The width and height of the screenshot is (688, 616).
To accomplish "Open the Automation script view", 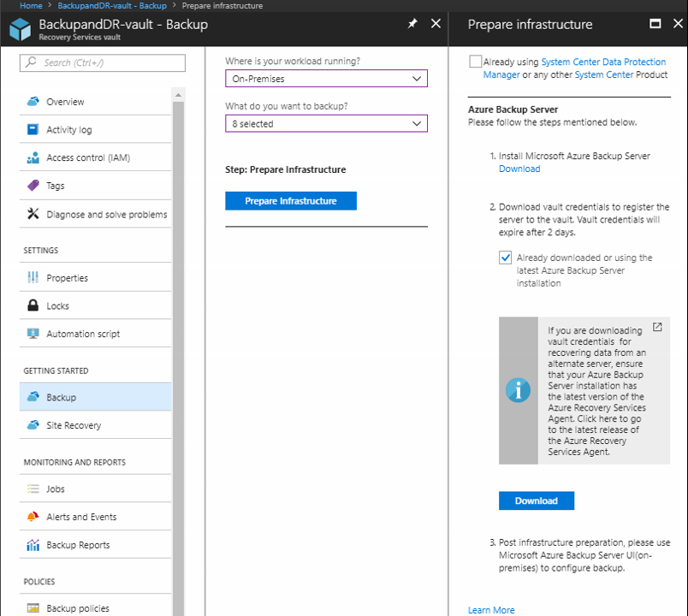I will pyautogui.click(x=80, y=333).
